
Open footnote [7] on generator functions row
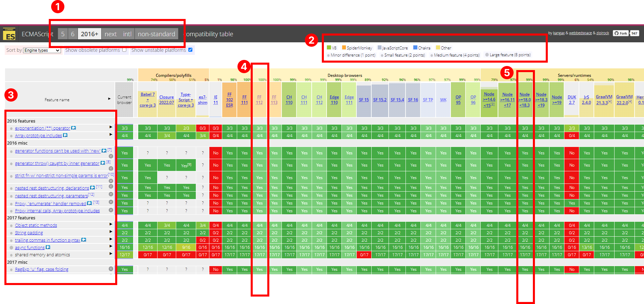coord(109,150)
